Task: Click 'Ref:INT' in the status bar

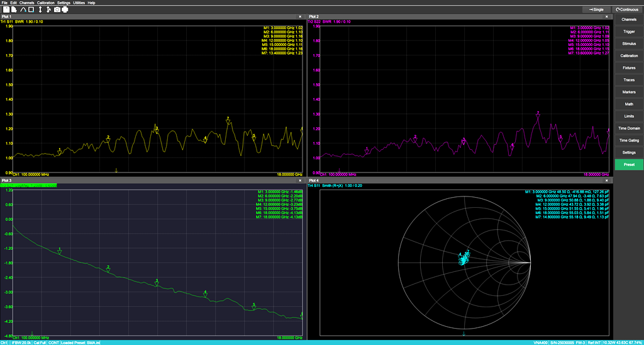Action: point(594,342)
